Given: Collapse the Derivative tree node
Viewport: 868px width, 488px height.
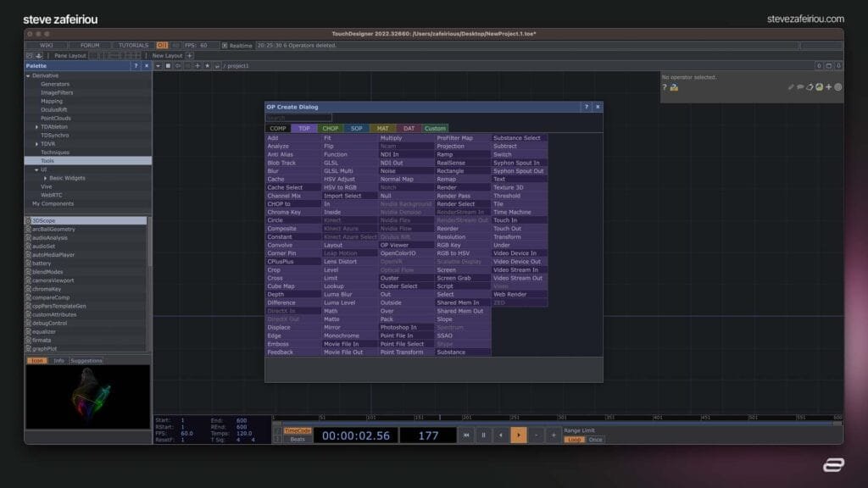Looking at the screenshot, I should tap(28, 75).
